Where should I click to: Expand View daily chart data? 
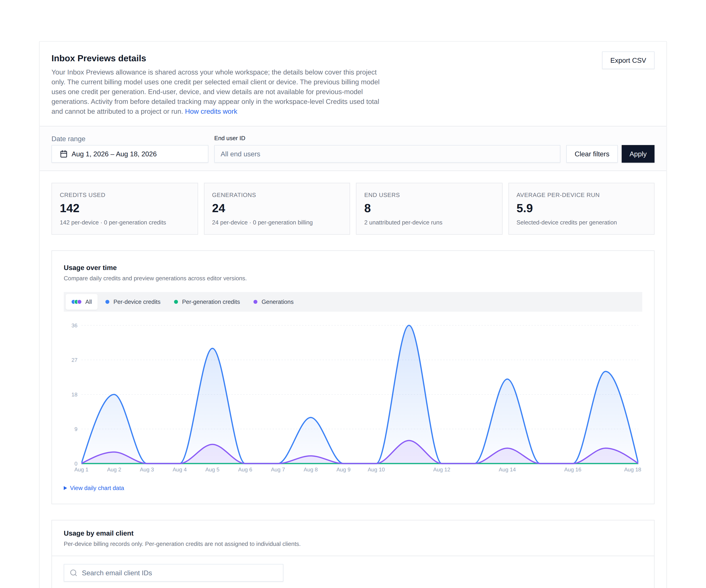94,488
